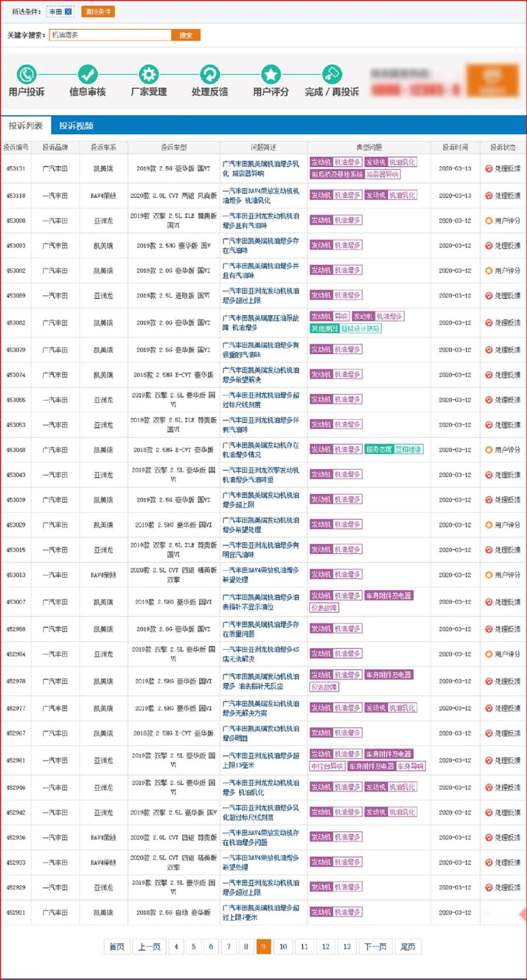Go to the 下一页 next page

pos(375,947)
